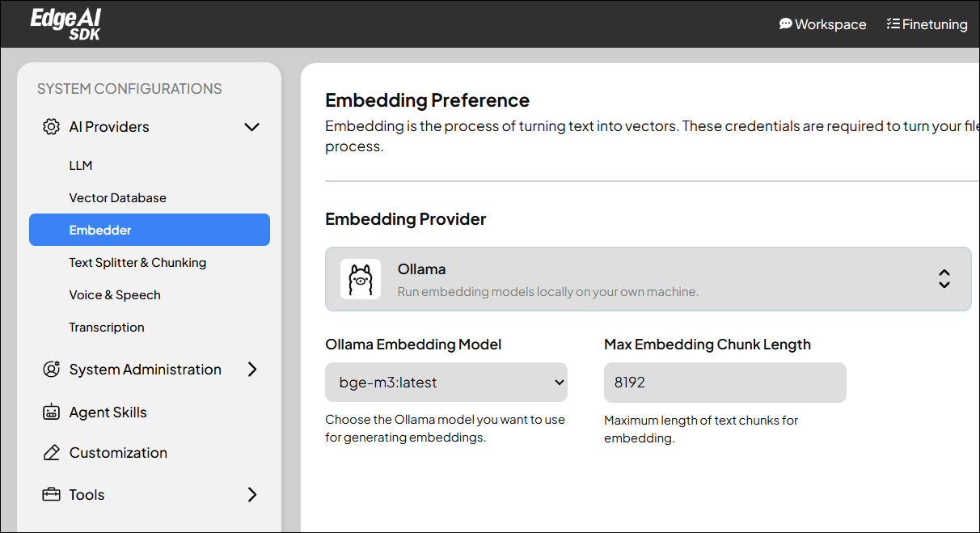Open the Ollama Embedding Model dropdown
This screenshot has height=533, width=980.
pos(446,382)
